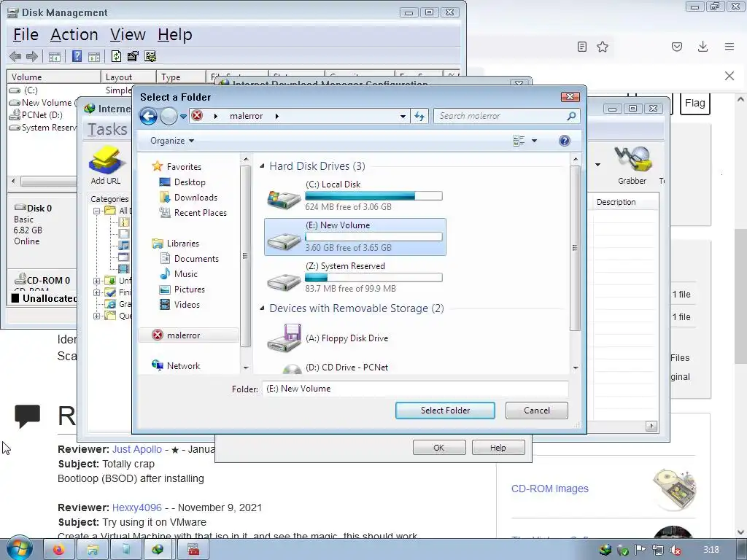
Task: Click the Back arrow in Select a Folder dialog
Action: click(x=148, y=116)
